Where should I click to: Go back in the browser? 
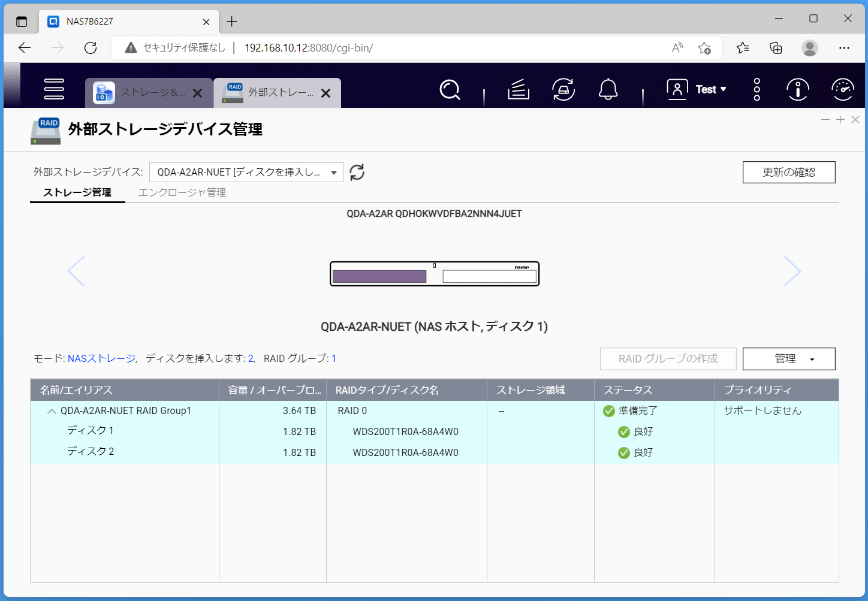(25, 48)
